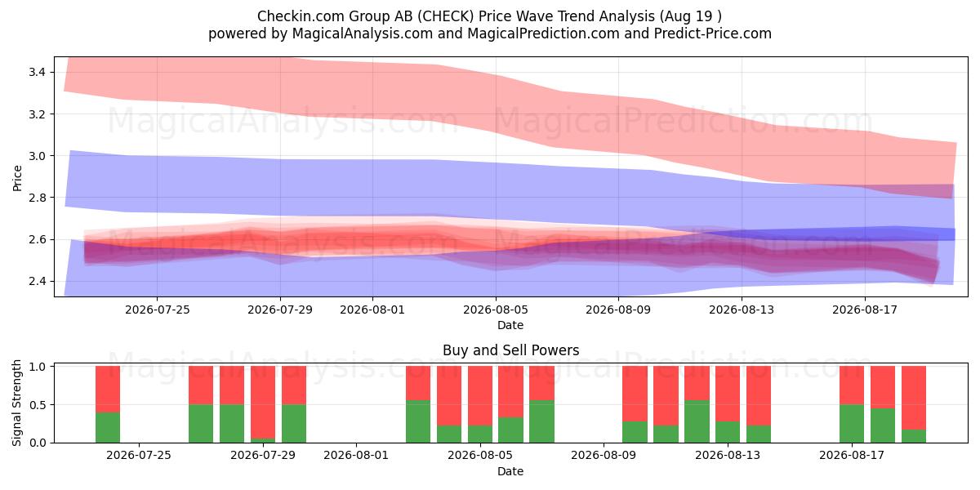Click the 0.5 signal strength tick
This screenshot has width=980, height=490.
38,405
